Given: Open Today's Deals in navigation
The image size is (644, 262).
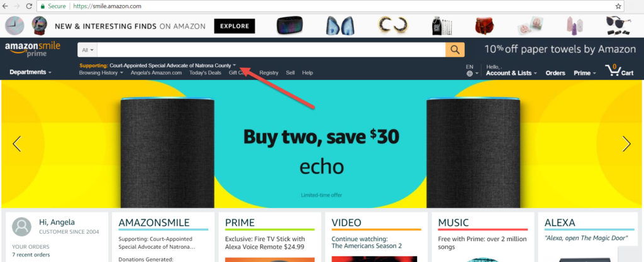Looking at the screenshot, I should pos(205,73).
